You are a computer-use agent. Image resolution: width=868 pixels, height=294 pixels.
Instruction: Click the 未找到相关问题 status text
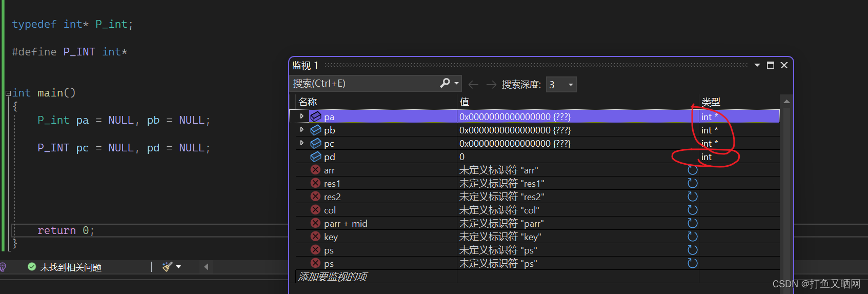[x=71, y=267]
